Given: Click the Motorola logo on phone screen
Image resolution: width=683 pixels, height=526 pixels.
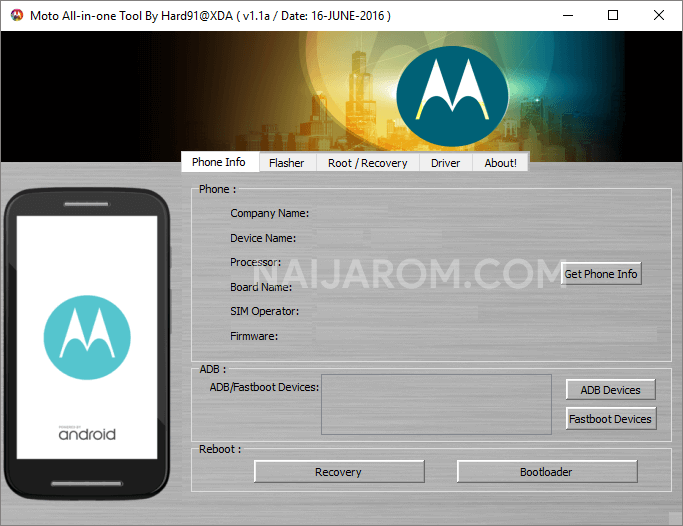Looking at the screenshot, I should [87, 337].
